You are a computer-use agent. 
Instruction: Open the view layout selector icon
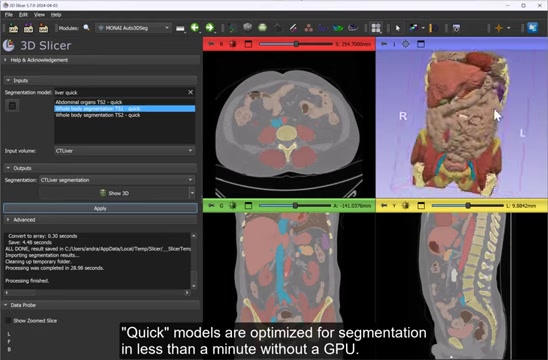376,28
